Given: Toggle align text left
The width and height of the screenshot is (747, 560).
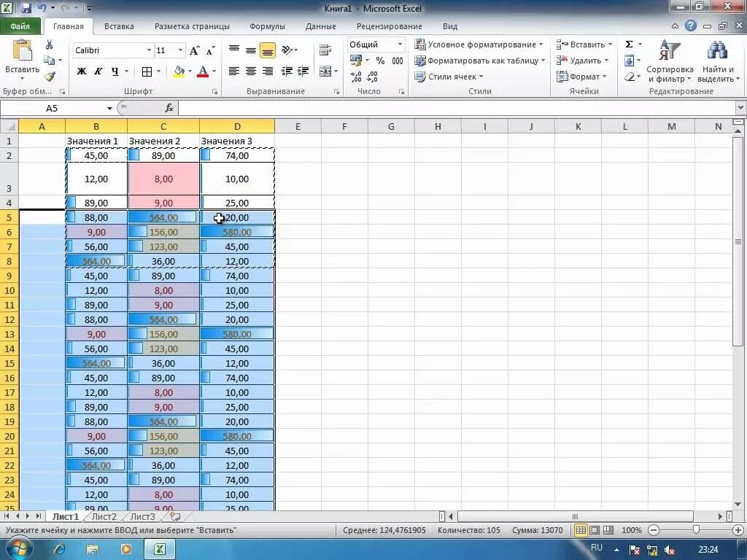Looking at the screenshot, I should (x=234, y=71).
